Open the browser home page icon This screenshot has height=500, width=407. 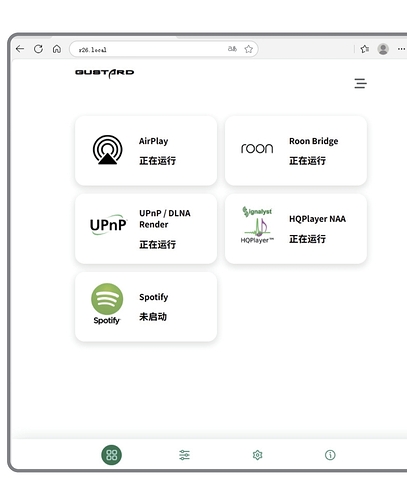[57, 49]
